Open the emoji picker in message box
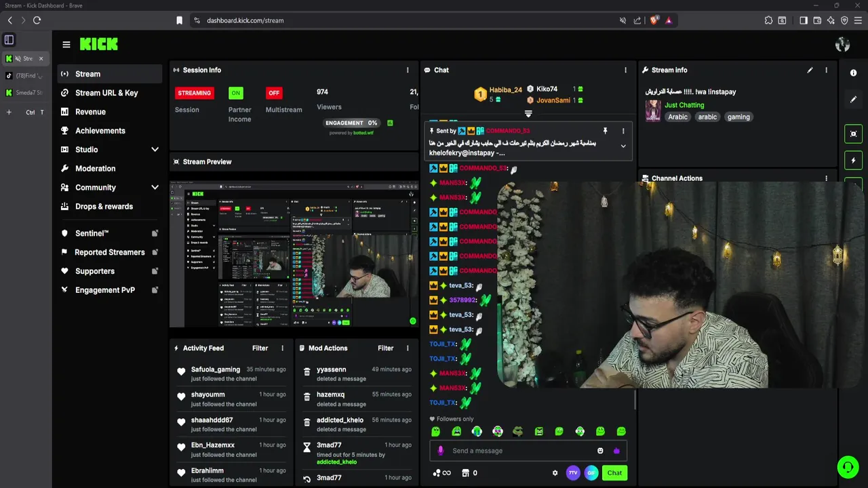Screen dimensions: 868x488 pyautogui.click(x=600, y=451)
